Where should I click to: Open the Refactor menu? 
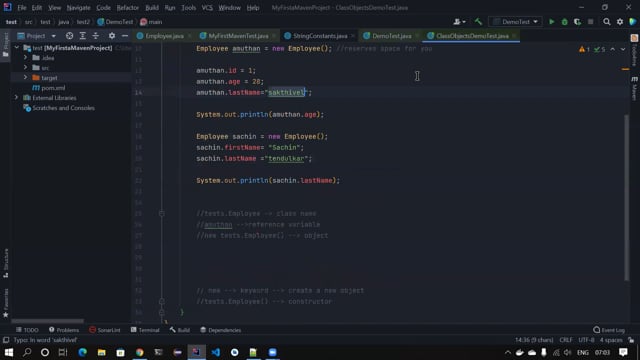click(x=127, y=8)
